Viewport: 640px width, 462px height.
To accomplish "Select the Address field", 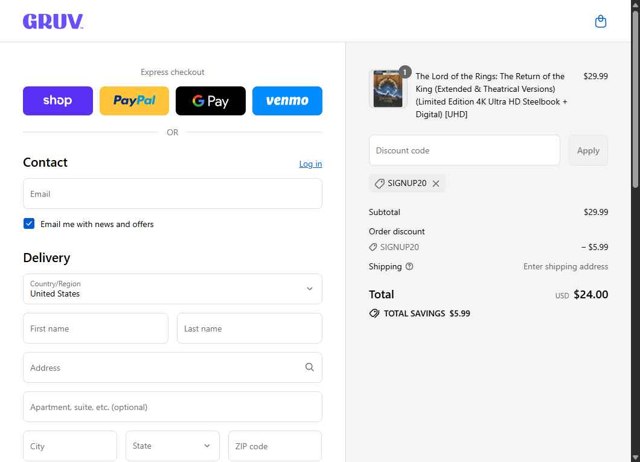I will point(173,368).
